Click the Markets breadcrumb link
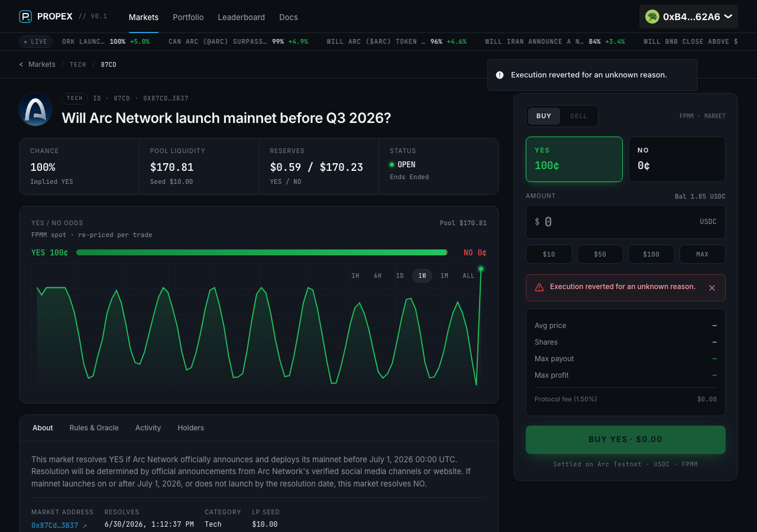The width and height of the screenshot is (757, 532). pyautogui.click(x=42, y=64)
